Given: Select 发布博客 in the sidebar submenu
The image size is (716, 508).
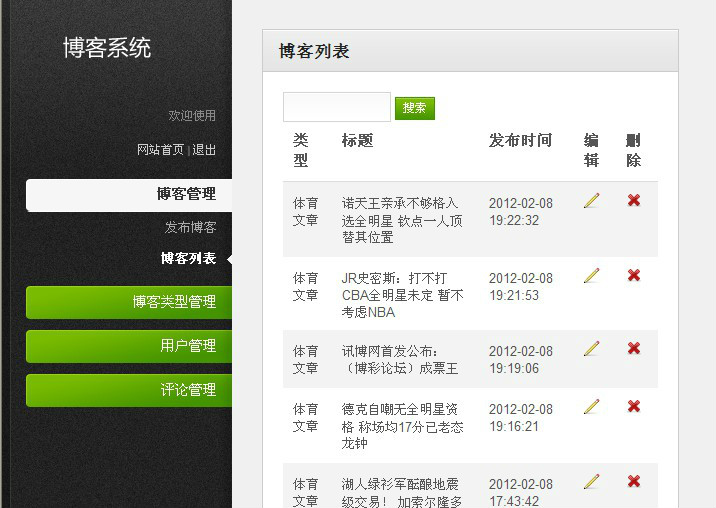Looking at the screenshot, I should tap(190, 227).
